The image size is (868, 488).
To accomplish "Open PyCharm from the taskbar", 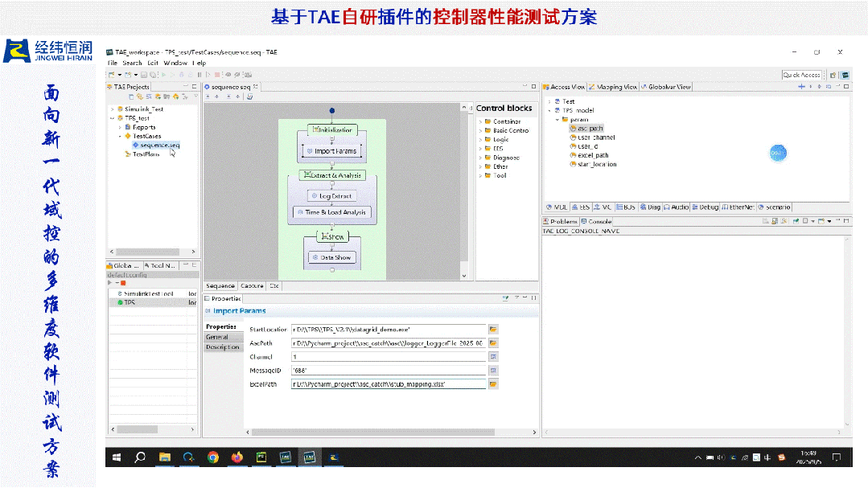I will pyautogui.click(x=261, y=457).
